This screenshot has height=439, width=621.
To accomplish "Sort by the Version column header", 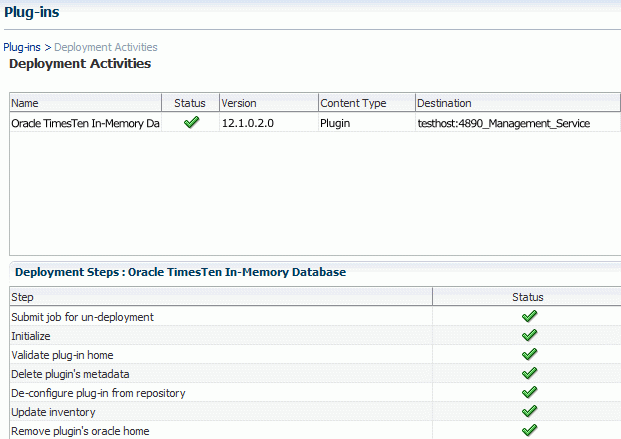I will click(269, 103).
